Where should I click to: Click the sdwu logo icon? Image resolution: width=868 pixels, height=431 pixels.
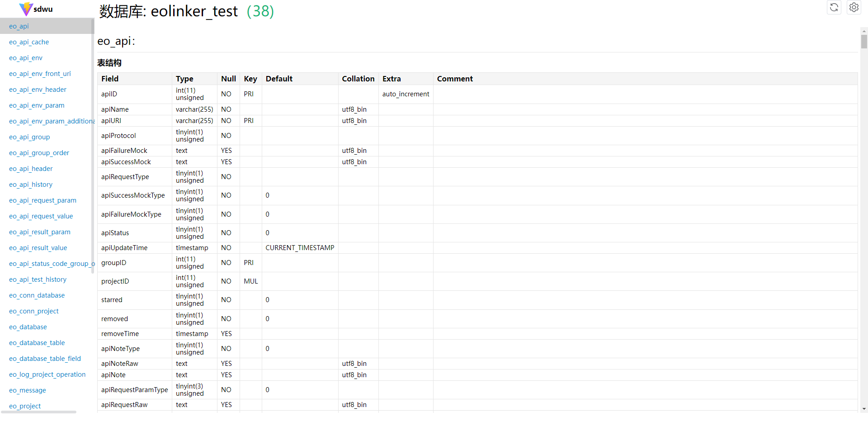pos(26,9)
